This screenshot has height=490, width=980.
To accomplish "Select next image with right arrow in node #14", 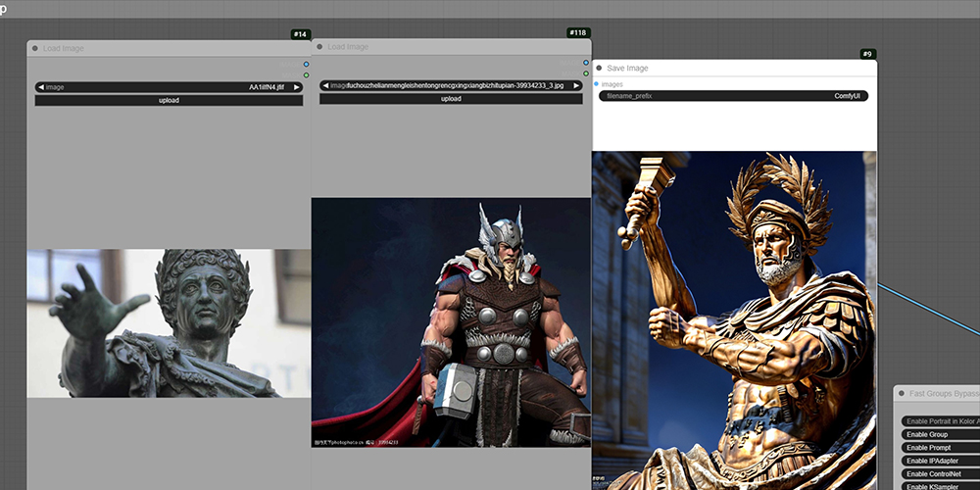I will coord(297,87).
